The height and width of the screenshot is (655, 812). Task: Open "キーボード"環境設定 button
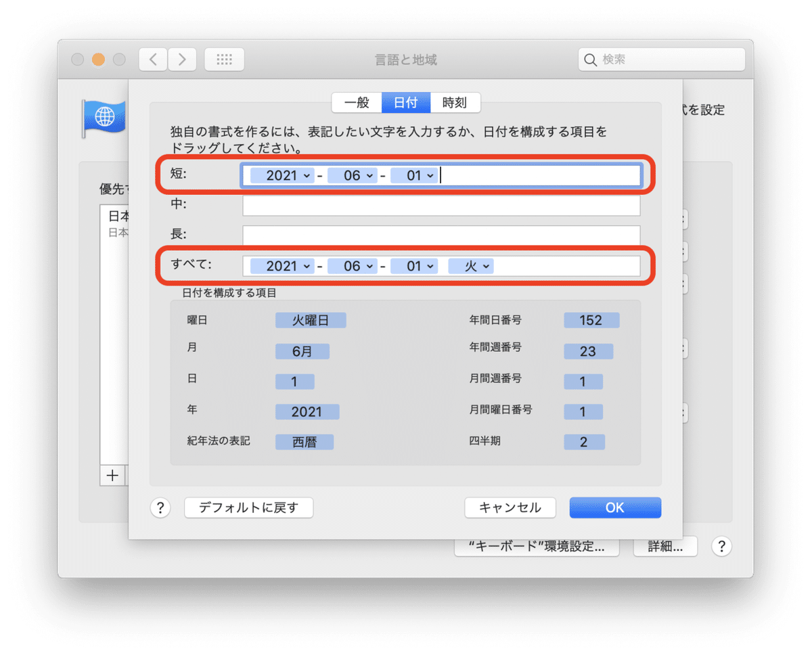click(537, 546)
